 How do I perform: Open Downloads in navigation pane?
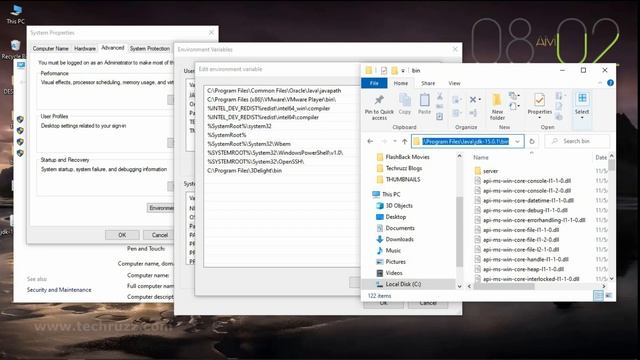[400, 239]
